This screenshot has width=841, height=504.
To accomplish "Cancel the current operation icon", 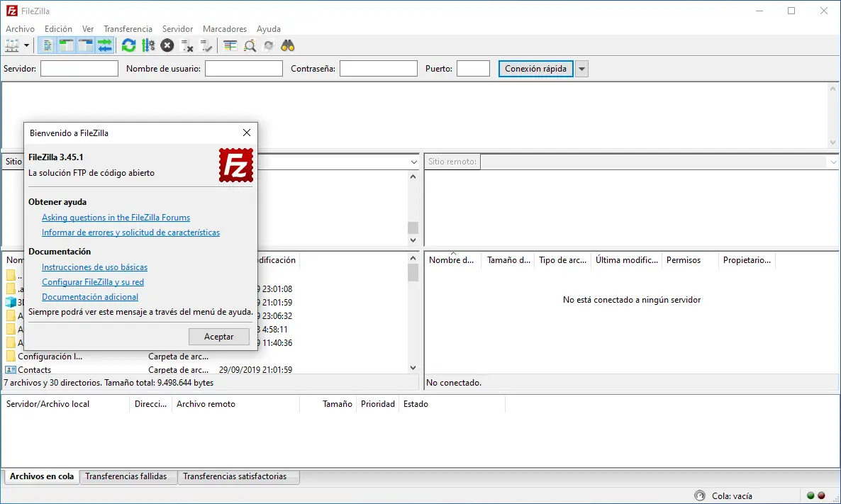I will click(167, 45).
